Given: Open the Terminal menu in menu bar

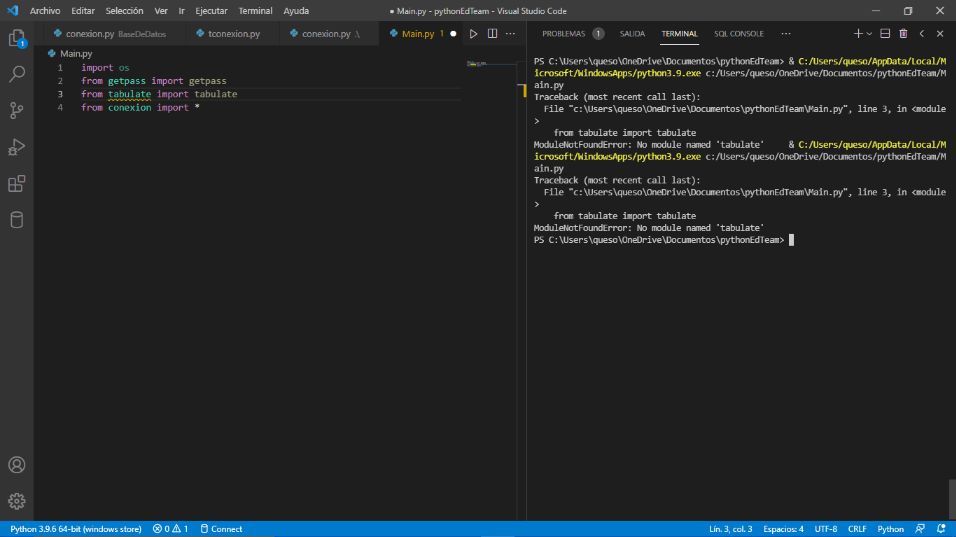Looking at the screenshot, I should (255, 10).
